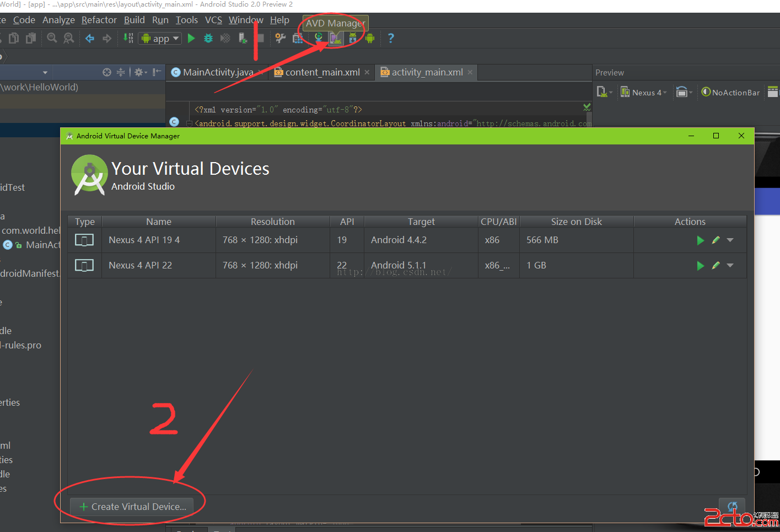Screen dimensions: 780x532
Task: Refresh the virtual device list
Action: point(732,507)
